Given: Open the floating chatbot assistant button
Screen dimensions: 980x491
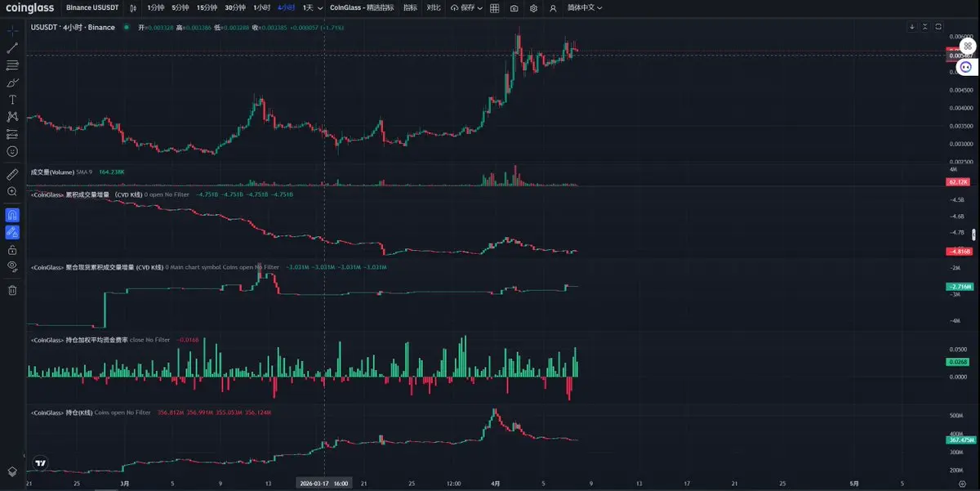Looking at the screenshot, I should [x=966, y=67].
